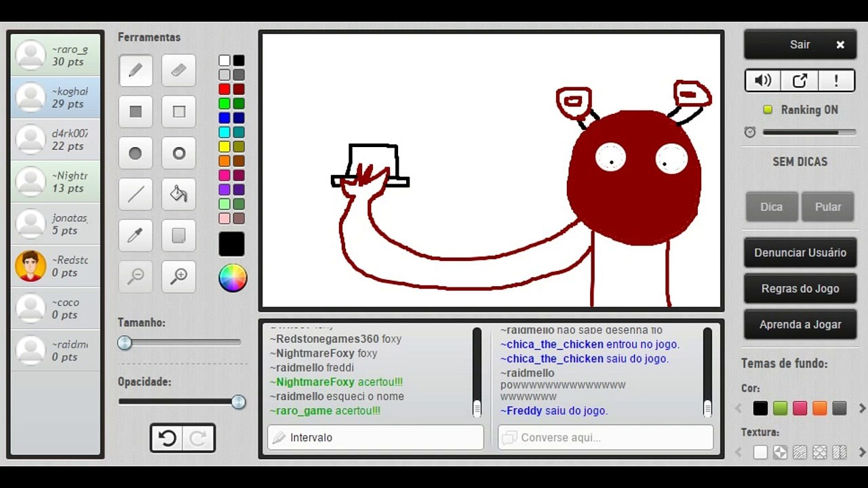The width and height of the screenshot is (868, 488).
Task: Set background theme color to orange
Action: [820, 409]
